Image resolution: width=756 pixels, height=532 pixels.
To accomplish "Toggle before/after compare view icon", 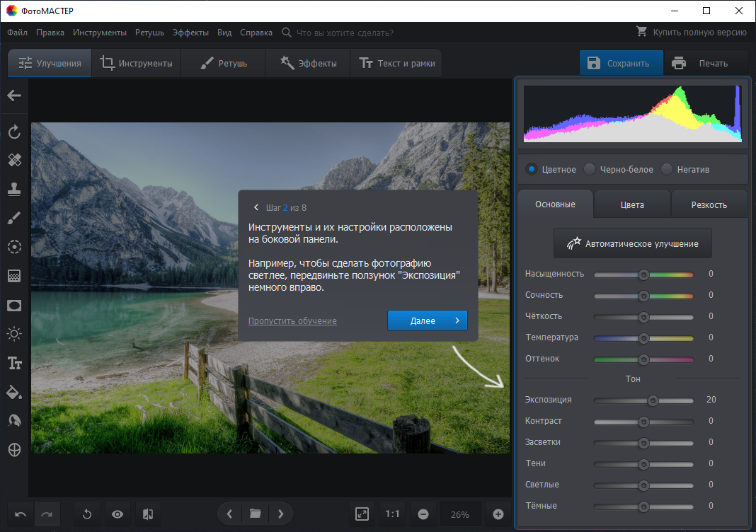I will pos(148,514).
